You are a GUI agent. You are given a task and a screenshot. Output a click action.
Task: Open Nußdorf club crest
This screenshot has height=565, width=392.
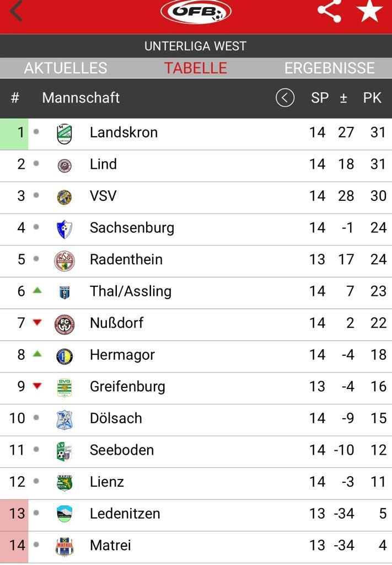pyautogui.click(x=65, y=324)
